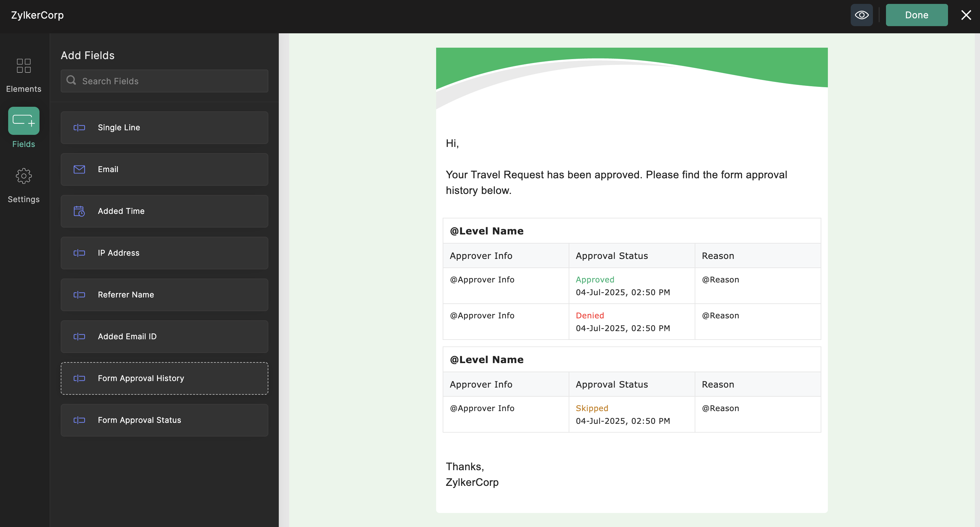980x527 pixels.
Task: Open Settings gear icon
Action: tap(24, 176)
